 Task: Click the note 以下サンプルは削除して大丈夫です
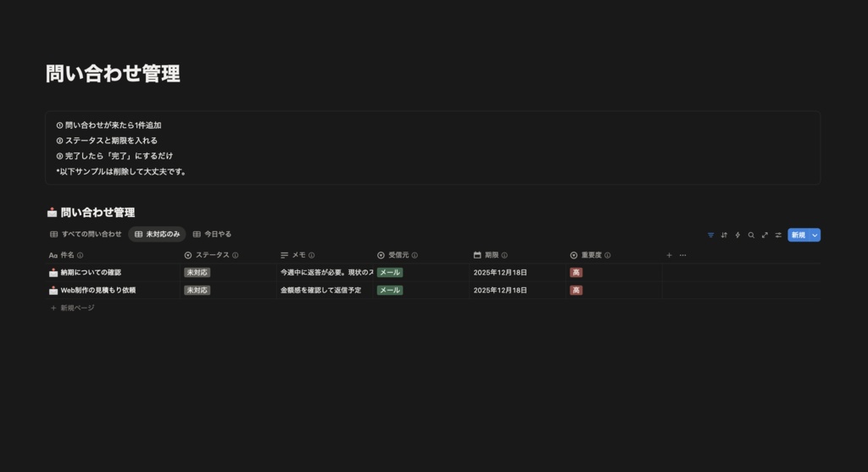(121, 171)
